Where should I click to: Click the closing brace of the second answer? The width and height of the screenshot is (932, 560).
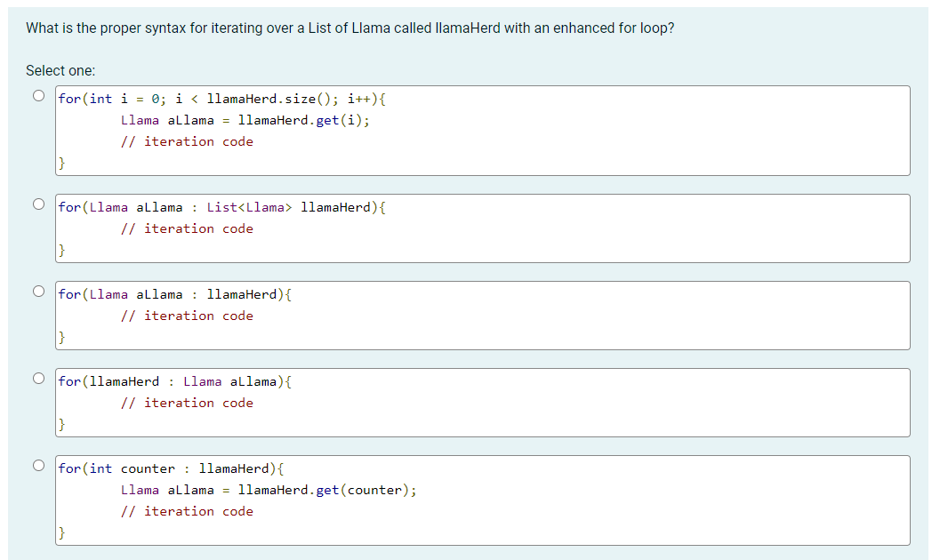click(x=61, y=250)
